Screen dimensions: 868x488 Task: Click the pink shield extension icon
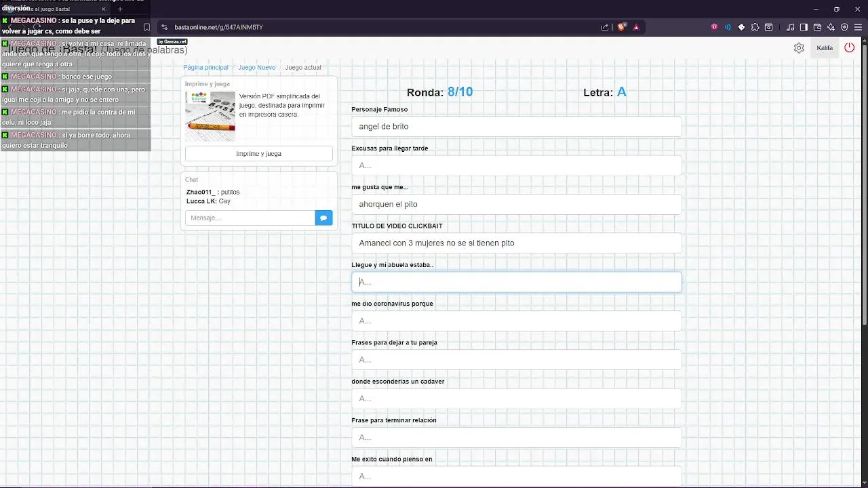click(x=714, y=27)
